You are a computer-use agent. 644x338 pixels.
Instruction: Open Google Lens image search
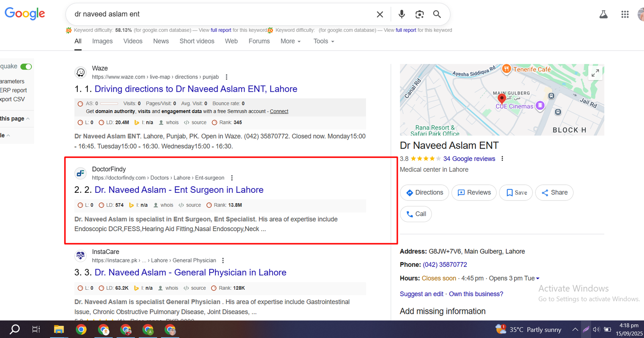(x=419, y=14)
